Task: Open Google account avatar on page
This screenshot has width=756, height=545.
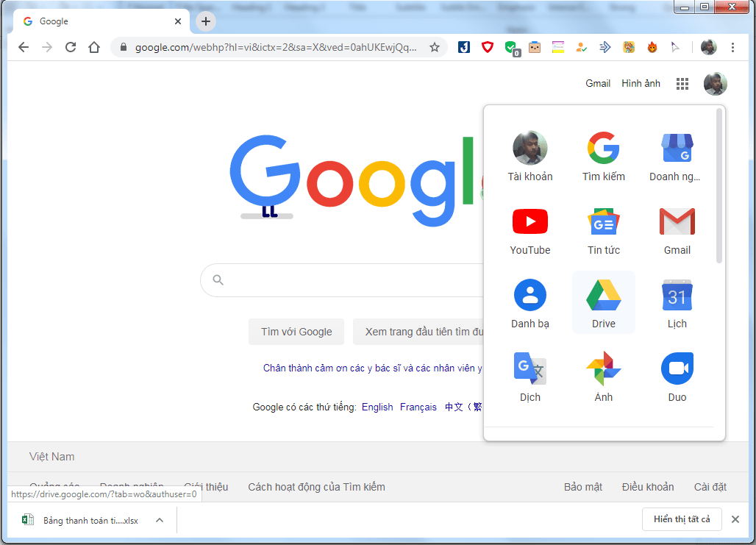Action: [715, 84]
